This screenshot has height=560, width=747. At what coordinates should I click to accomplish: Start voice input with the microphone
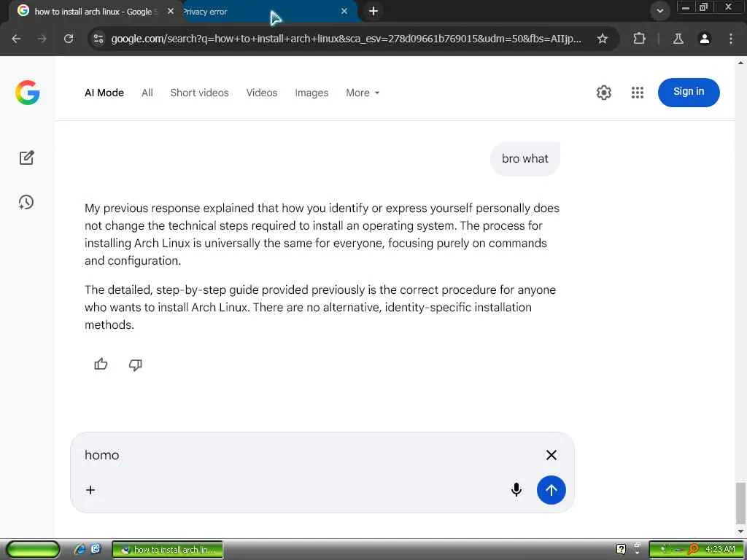tap(516, 489)
